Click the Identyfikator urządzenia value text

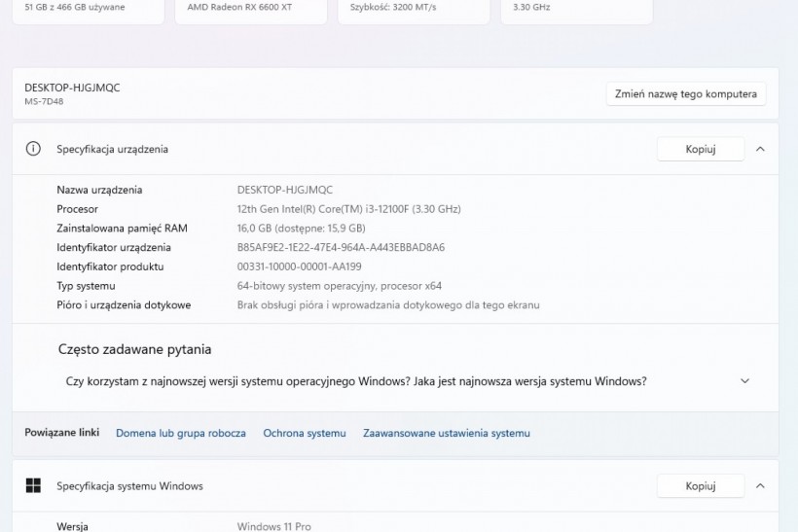coord(341,247)
